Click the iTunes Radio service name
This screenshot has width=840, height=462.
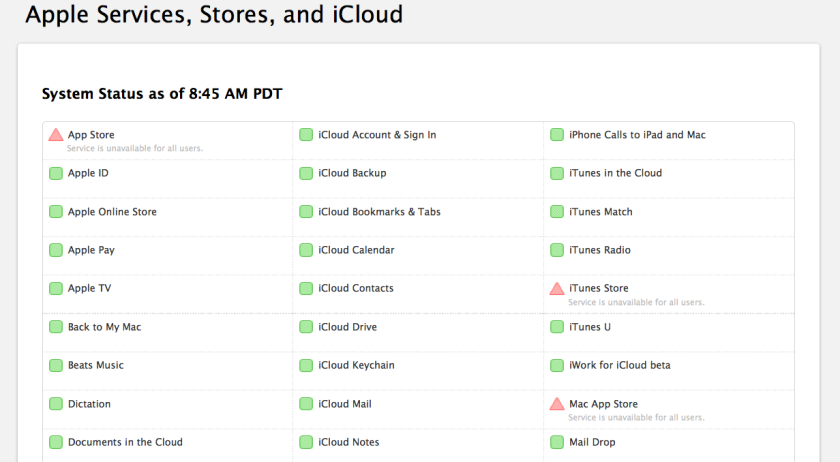point(599,250)
